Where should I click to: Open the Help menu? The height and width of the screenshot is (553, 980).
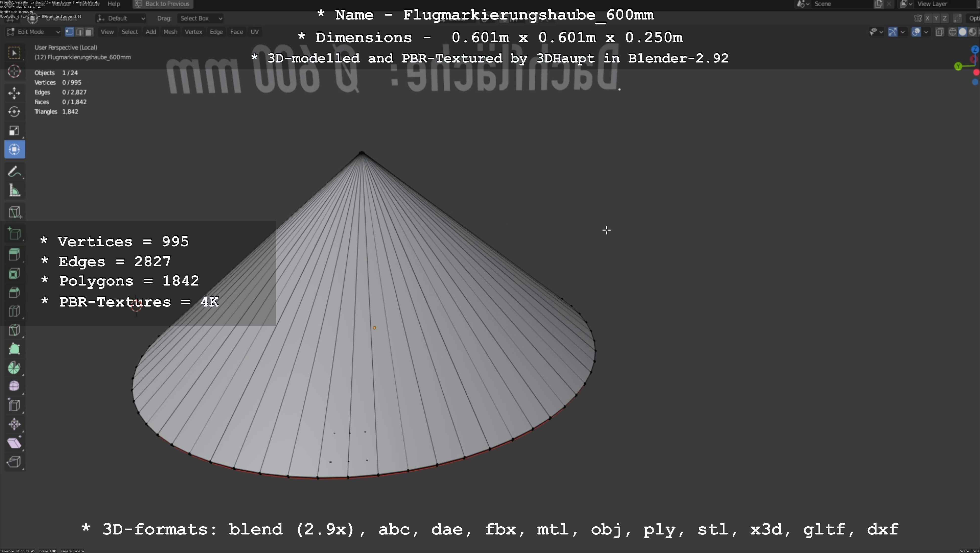click(x=114, y=4)
